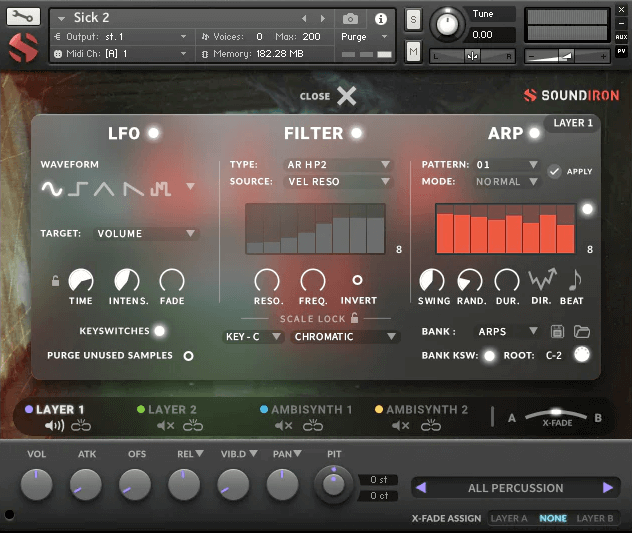Unmute Ambisynth 1 with the speaker icon

pos(283,425)
